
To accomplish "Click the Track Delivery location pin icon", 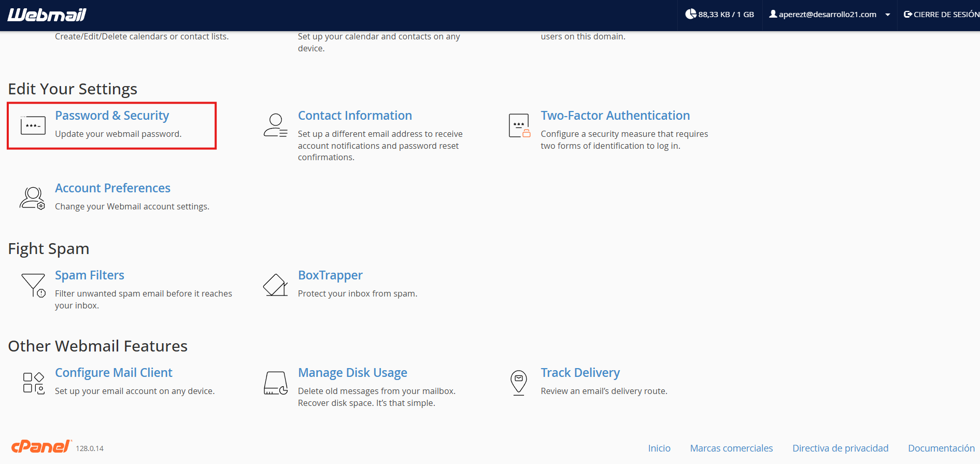I will click(519, 383).
